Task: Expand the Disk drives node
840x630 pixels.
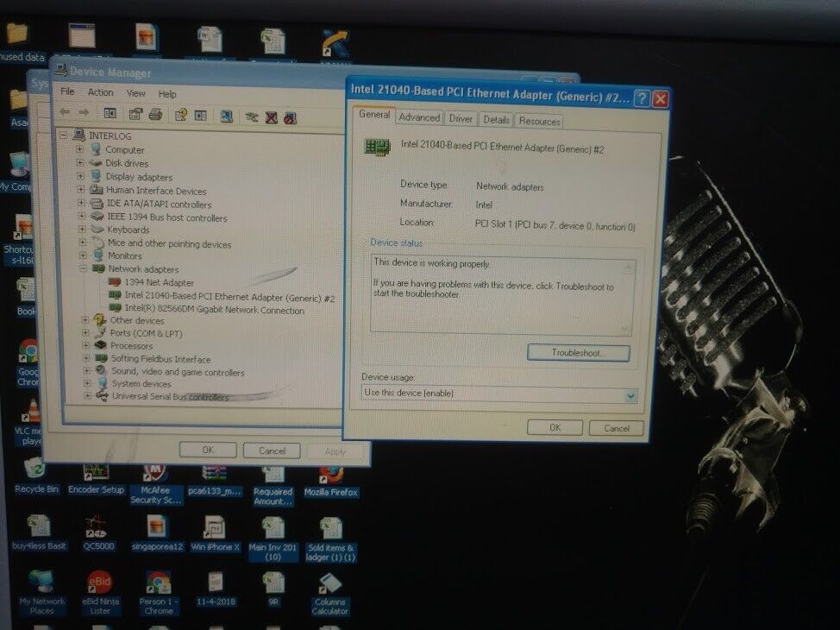Action: 80,162
